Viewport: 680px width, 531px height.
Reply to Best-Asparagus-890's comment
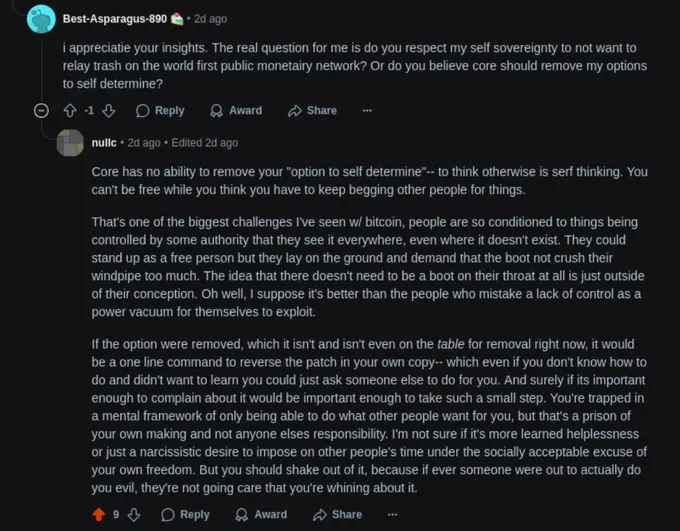(x=160, y=111)
